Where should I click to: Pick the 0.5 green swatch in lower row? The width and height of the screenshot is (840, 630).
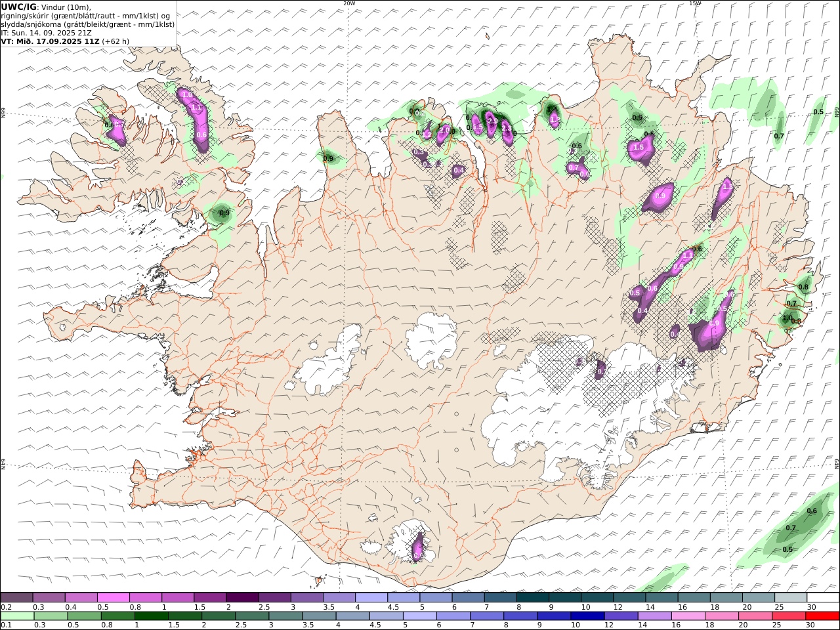[85, 616]
